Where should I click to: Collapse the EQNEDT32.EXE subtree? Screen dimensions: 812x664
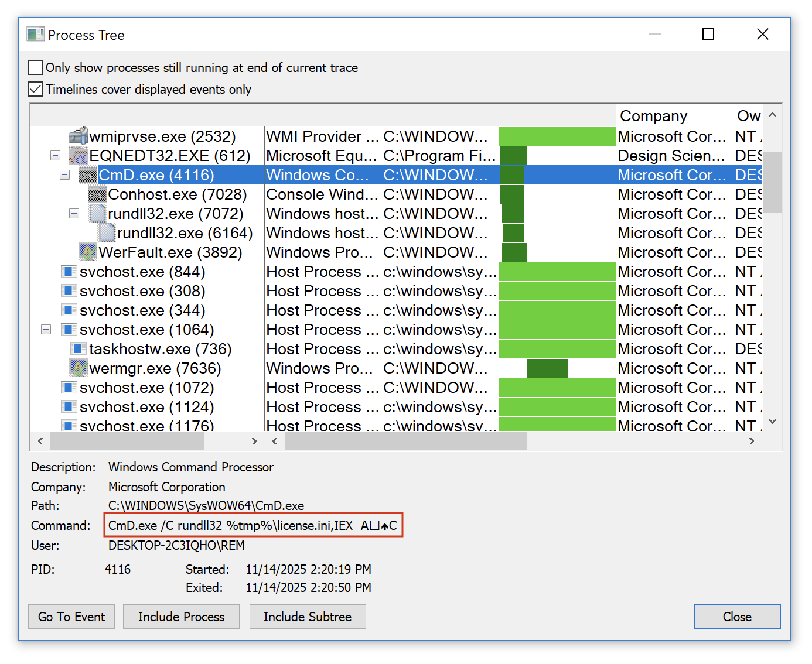pyautogui.click(x=55, y=155)
